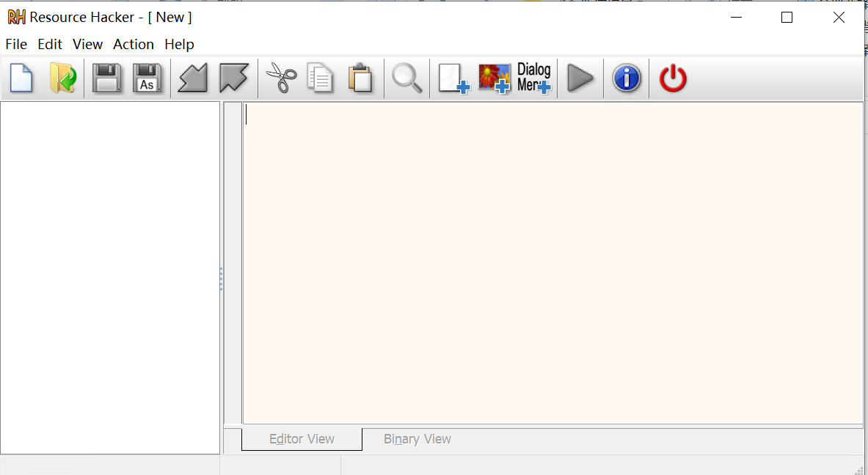
Task: Open the File menu
Action: (x=16, y=44)
